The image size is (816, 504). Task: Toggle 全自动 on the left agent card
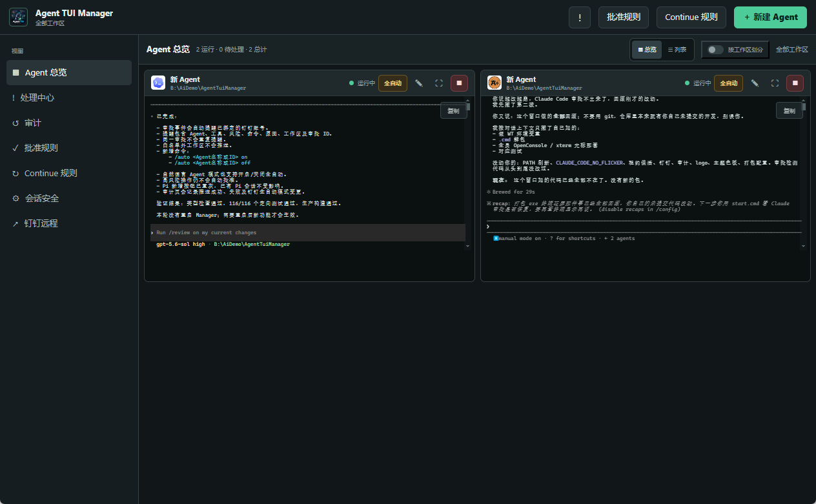click(x=393, y=83)
